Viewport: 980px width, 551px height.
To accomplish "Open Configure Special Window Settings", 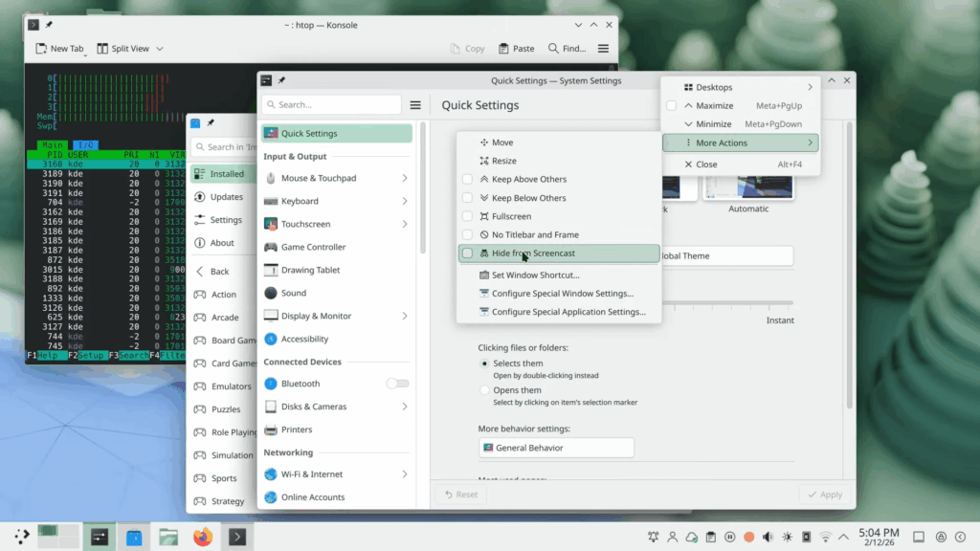I will pyautogui.click(x=559, y=293).
